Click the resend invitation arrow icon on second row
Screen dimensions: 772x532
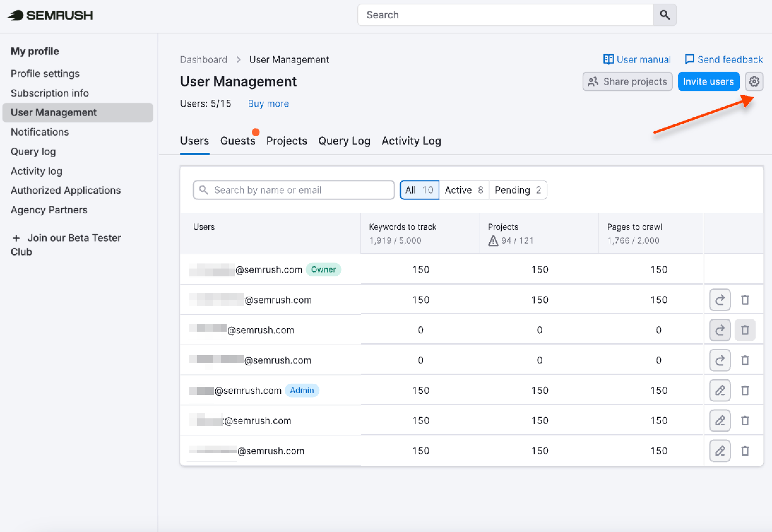click(x=720, y=299)
